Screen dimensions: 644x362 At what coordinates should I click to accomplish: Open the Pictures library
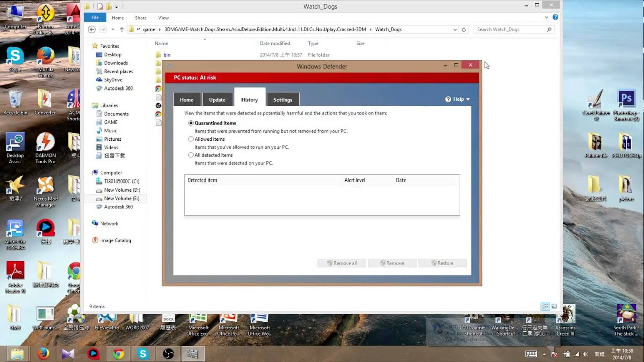pyautogui.click(x=112, y=139)
